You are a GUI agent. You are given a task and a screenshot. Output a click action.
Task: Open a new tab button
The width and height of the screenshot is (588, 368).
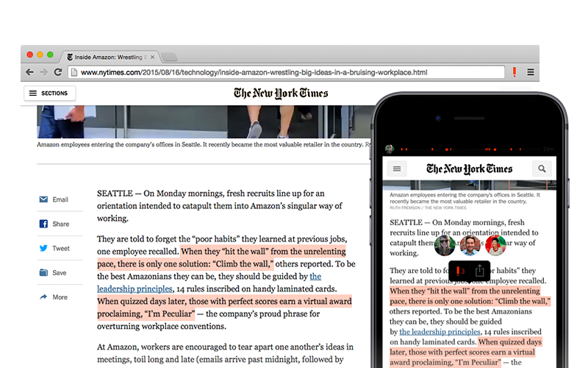click(x=169, y=57)
